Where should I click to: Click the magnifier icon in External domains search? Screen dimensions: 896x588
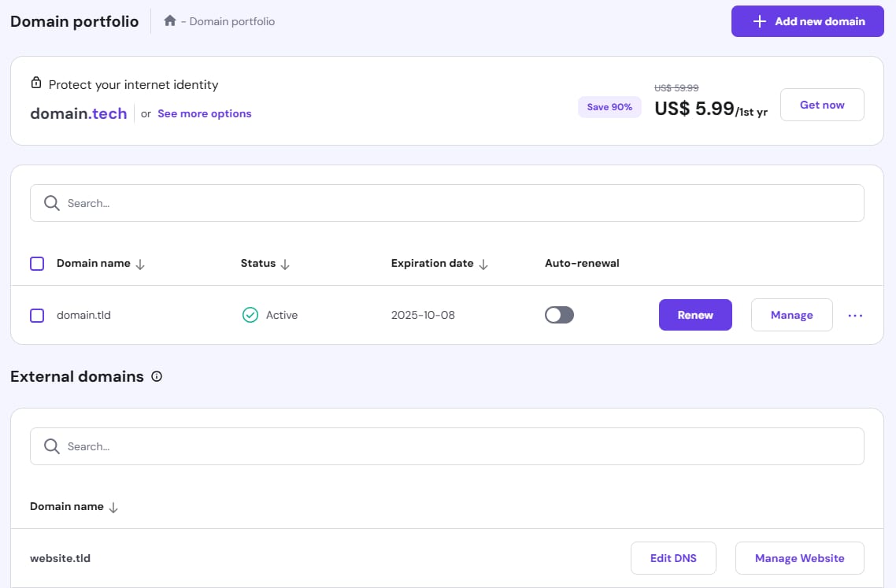coord(52,446)
